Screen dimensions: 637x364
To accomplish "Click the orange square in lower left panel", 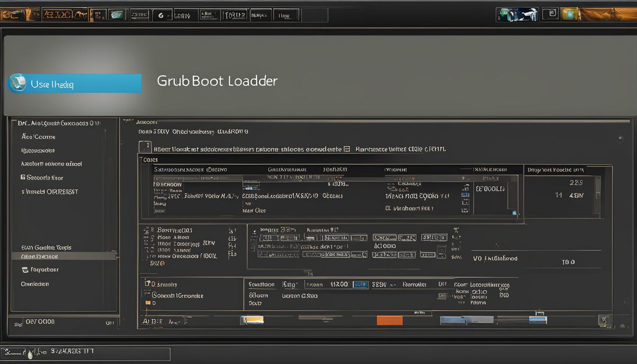I will click(148, 302).
